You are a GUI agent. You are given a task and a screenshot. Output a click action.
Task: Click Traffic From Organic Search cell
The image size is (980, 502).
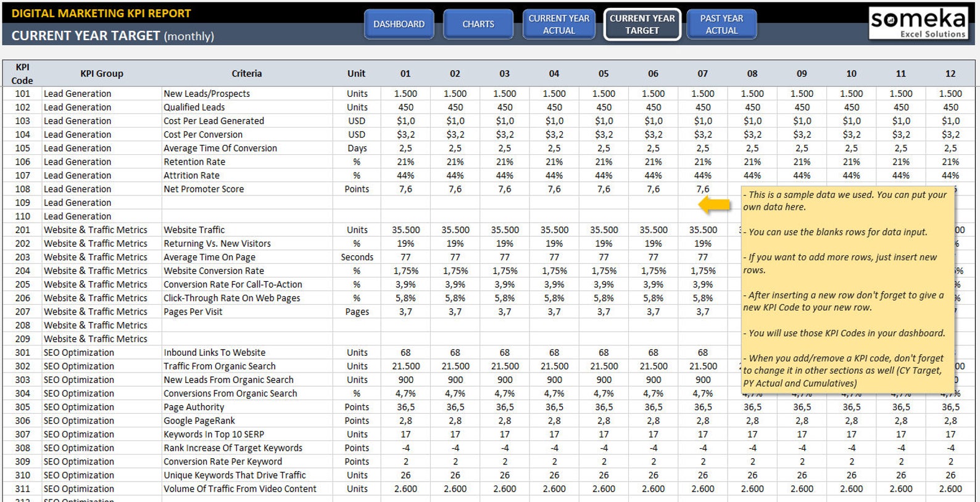coord(247,366)
